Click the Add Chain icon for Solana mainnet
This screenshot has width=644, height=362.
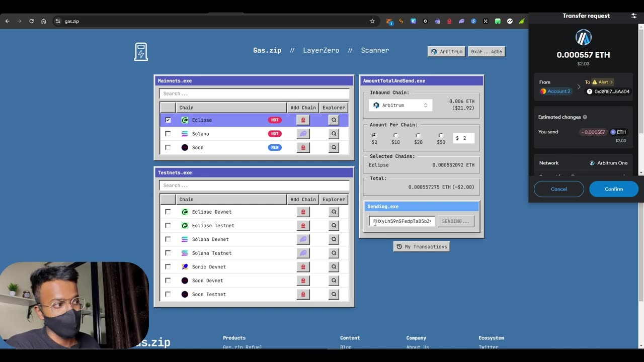[303, 134]
